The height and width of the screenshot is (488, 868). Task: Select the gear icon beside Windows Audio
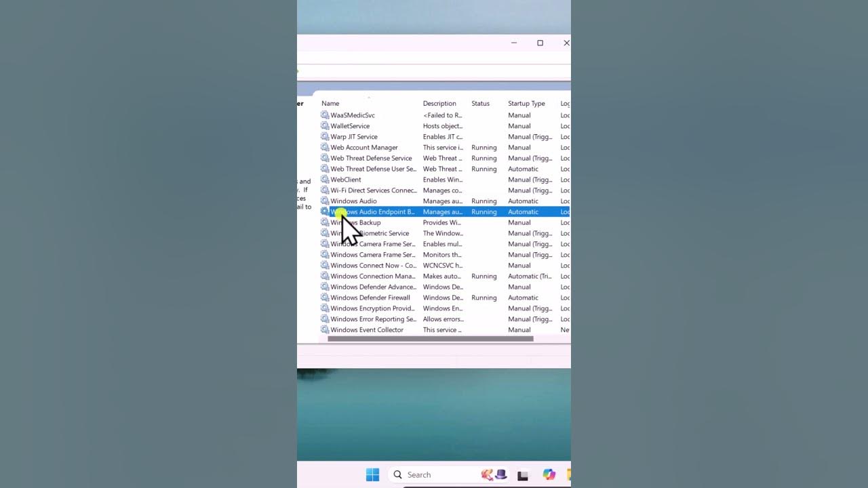tap(325, 201)
